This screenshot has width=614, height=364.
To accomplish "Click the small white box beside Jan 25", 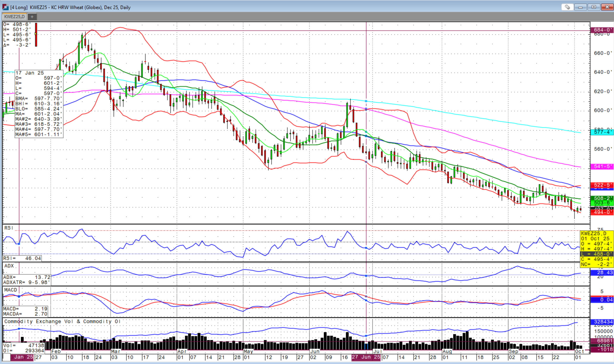I will pyautogui.click(x=6, y=357).
